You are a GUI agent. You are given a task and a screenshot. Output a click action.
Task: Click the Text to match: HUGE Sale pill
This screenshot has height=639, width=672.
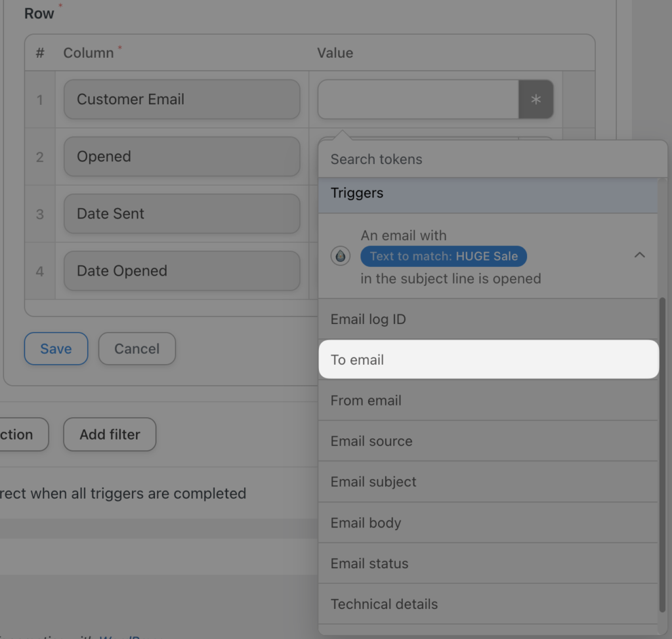pos(444,257)
